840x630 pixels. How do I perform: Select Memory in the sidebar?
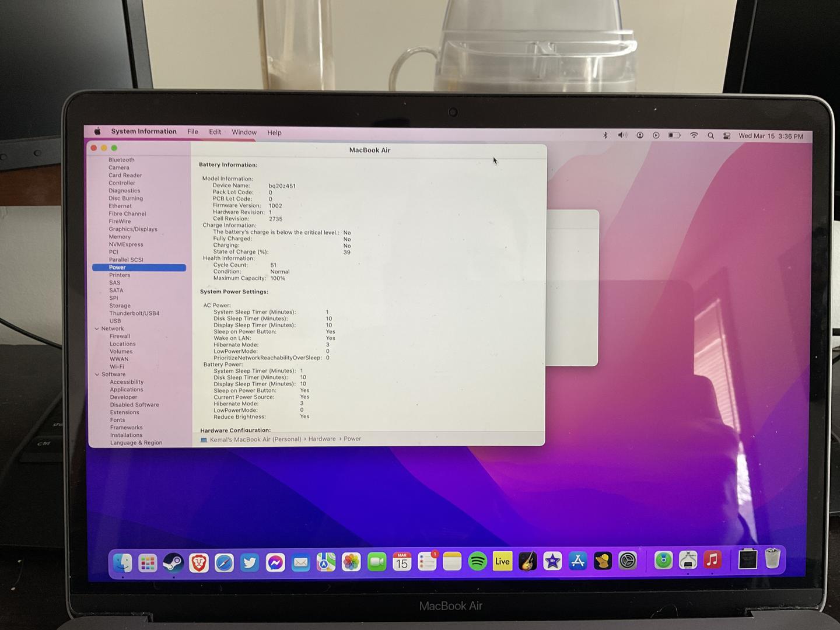click(x=120, y=237)
